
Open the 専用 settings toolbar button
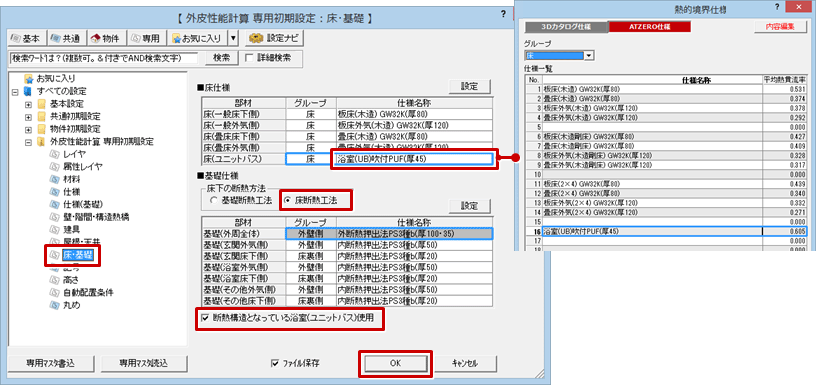[146, 38]
